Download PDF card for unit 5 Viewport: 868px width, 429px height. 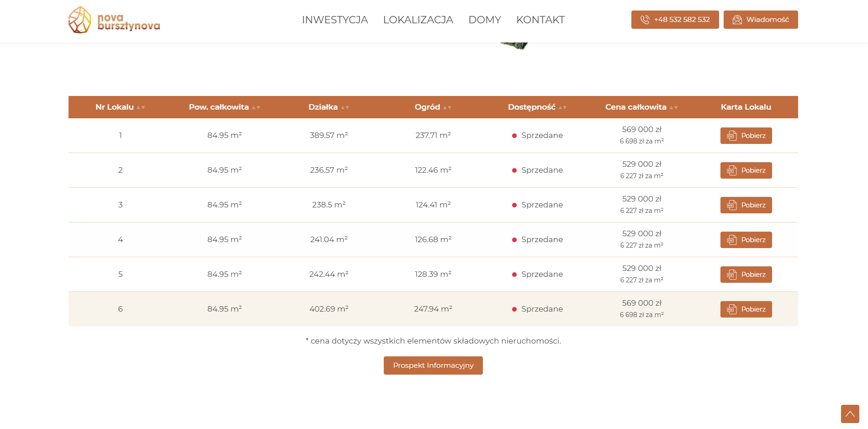pyautogui.click(x=746, y=275)
